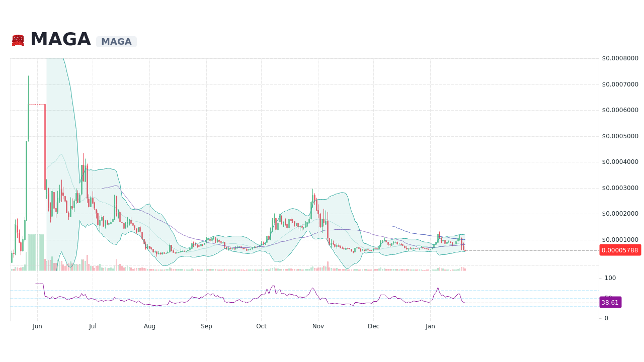
Task: Expand the Jun axis label options
Action: click(x=37, y=326)
